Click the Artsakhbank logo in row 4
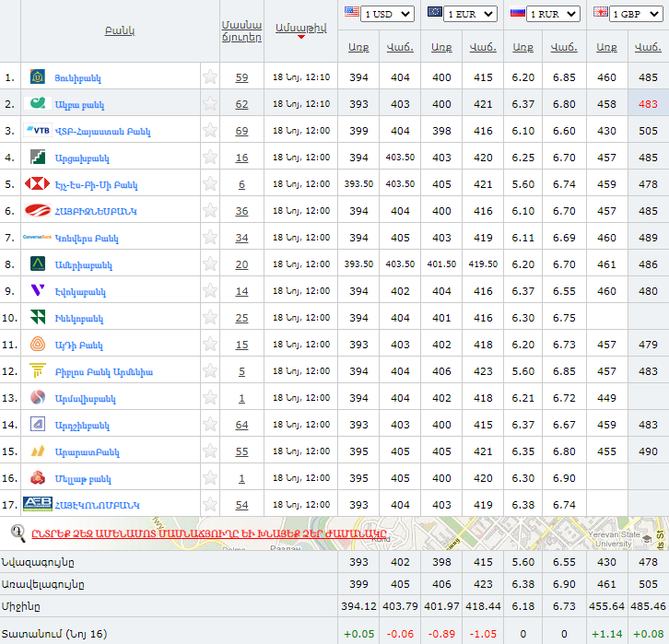Screen dimensions: 669x644 [x=38, y=157]
